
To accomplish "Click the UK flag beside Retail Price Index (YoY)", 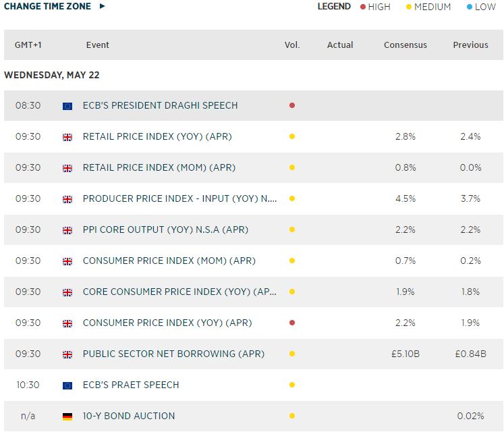I will [67, 137].
